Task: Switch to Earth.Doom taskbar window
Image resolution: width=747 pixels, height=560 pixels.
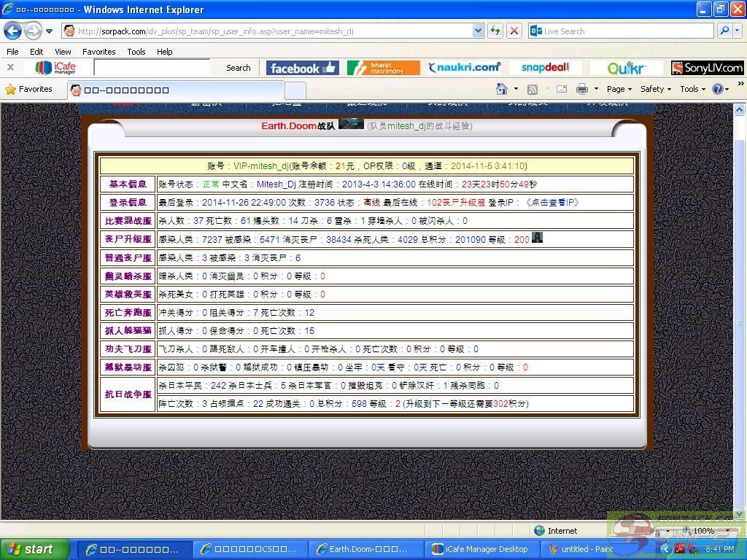Action: (365, 549)
